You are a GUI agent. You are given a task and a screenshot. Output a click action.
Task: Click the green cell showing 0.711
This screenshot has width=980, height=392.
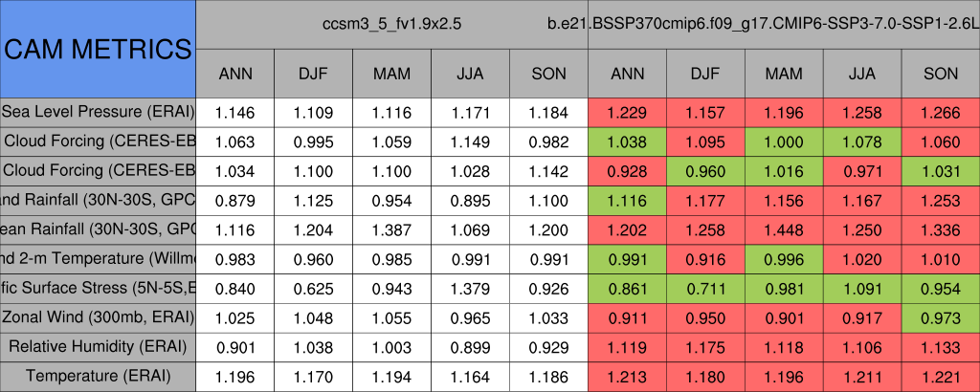tap(705, 288)
